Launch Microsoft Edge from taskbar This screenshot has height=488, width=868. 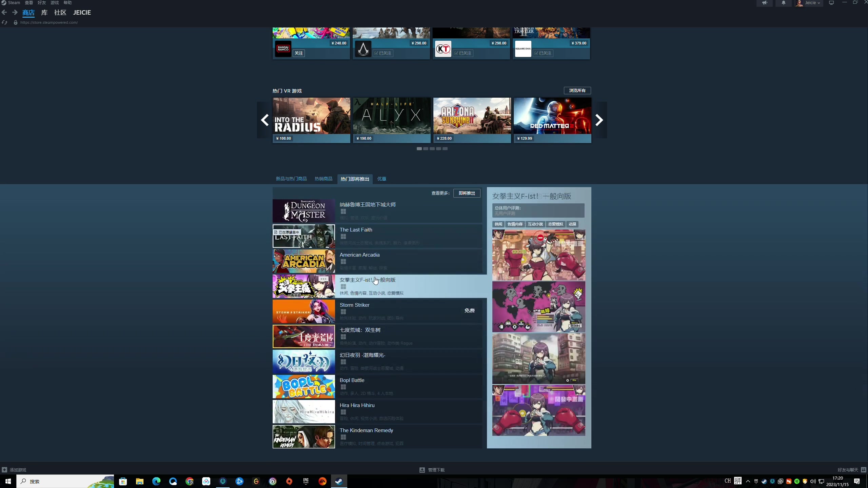pyautogui.click(x=156, y=481)
